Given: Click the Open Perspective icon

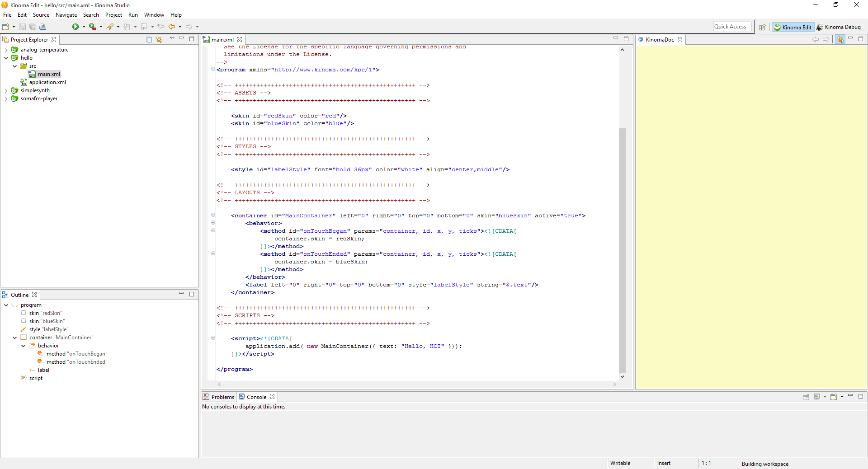Looking at the screenshot, I should [x=762, y=27].
